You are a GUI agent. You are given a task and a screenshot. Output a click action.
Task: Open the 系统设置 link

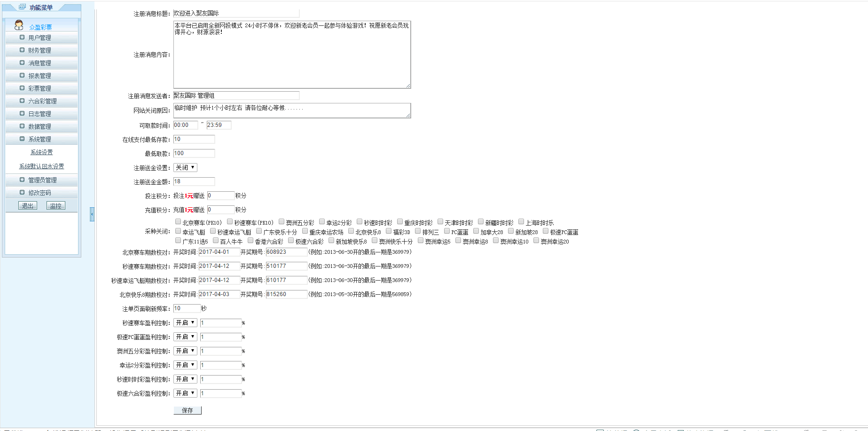[42, 152]
